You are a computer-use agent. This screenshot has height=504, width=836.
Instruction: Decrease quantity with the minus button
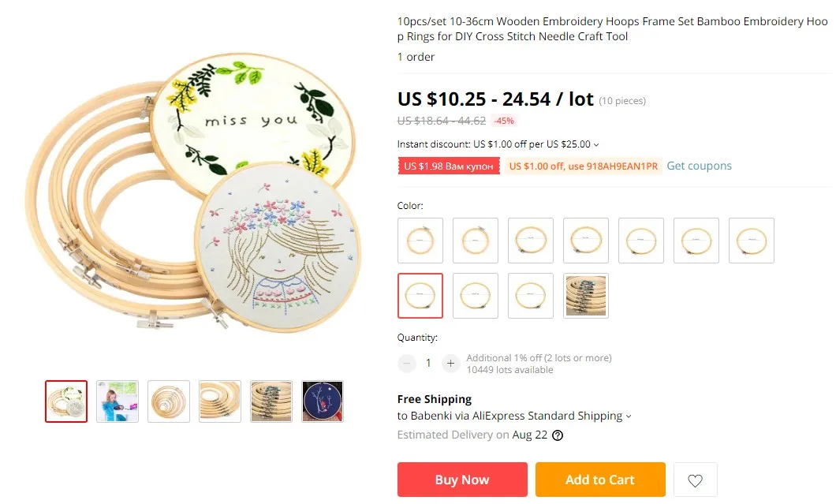point(407,363)
